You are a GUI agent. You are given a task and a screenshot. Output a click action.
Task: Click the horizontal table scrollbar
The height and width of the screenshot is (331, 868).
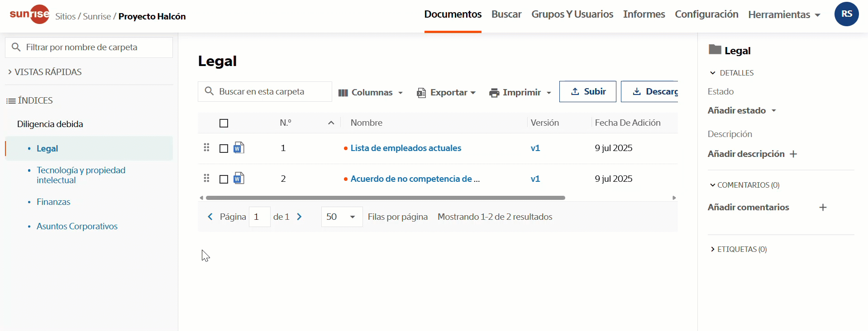coord(386,198)
